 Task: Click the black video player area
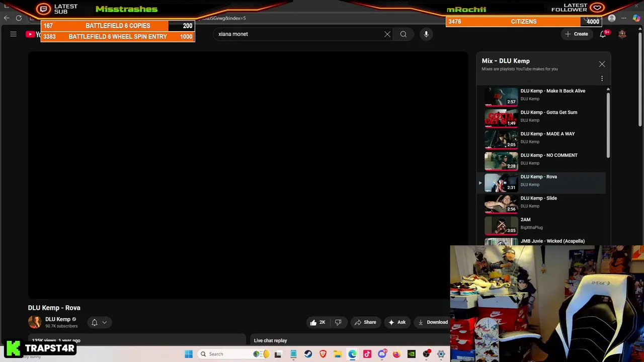[248, 175]
